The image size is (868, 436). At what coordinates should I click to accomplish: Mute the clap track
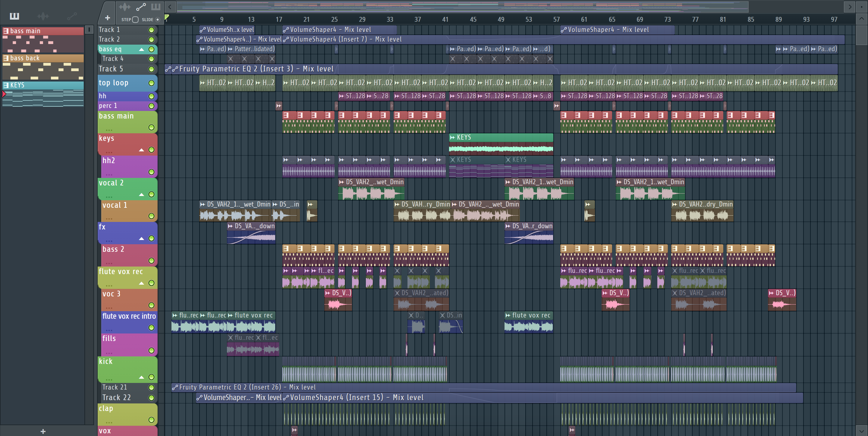[x=152, y=420]
